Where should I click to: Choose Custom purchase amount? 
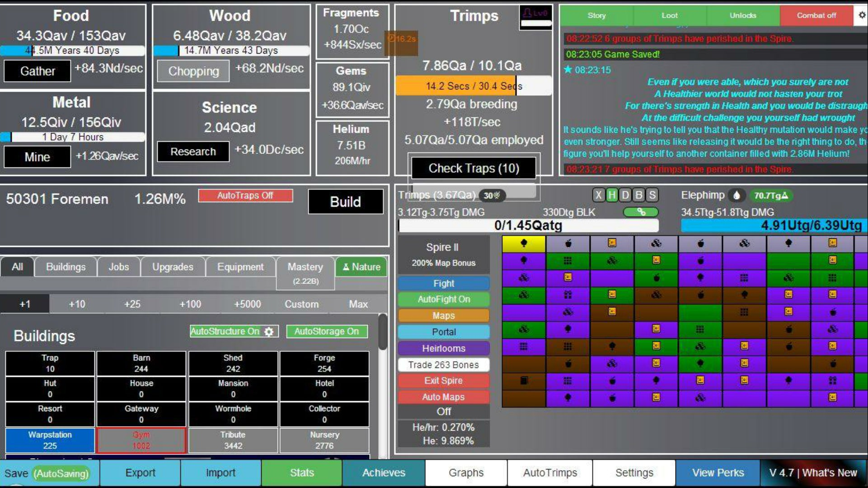point(301,304)
